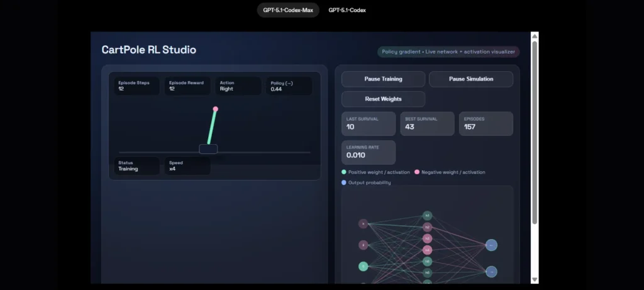644x290 pixels.
Task: Select the top blue output neuron
Action: (492, 245)
